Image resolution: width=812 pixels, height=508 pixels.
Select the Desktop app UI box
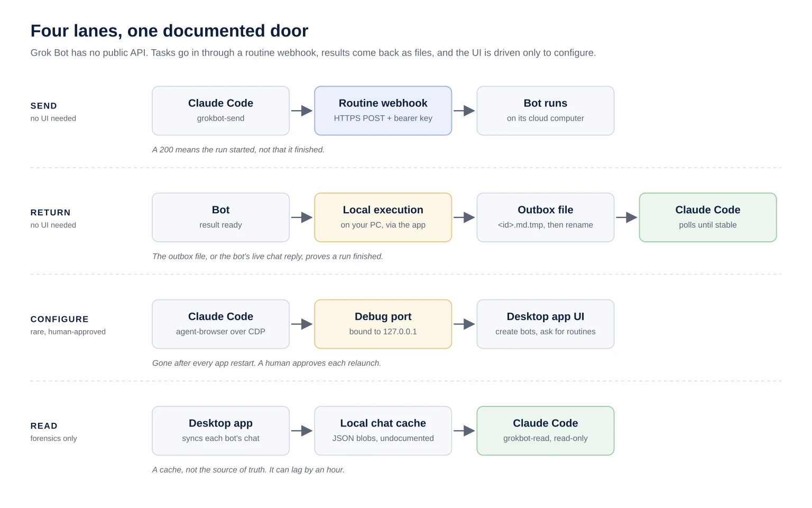tap(546, 324)
